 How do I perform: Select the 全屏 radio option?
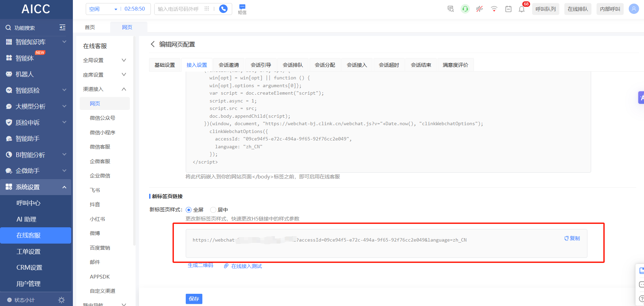(189, 210)
